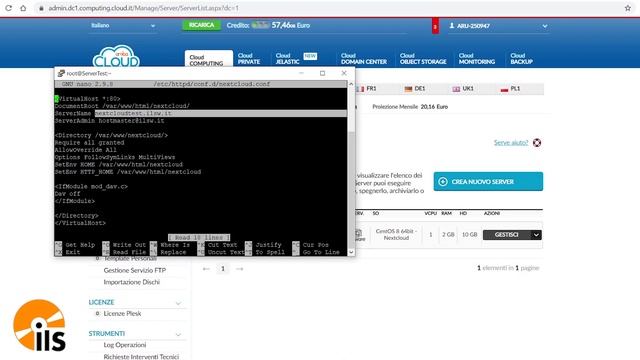The width and height of the screenshot is (640, 360).
Task: Maximize the terminal window
Action: (322, 73)
